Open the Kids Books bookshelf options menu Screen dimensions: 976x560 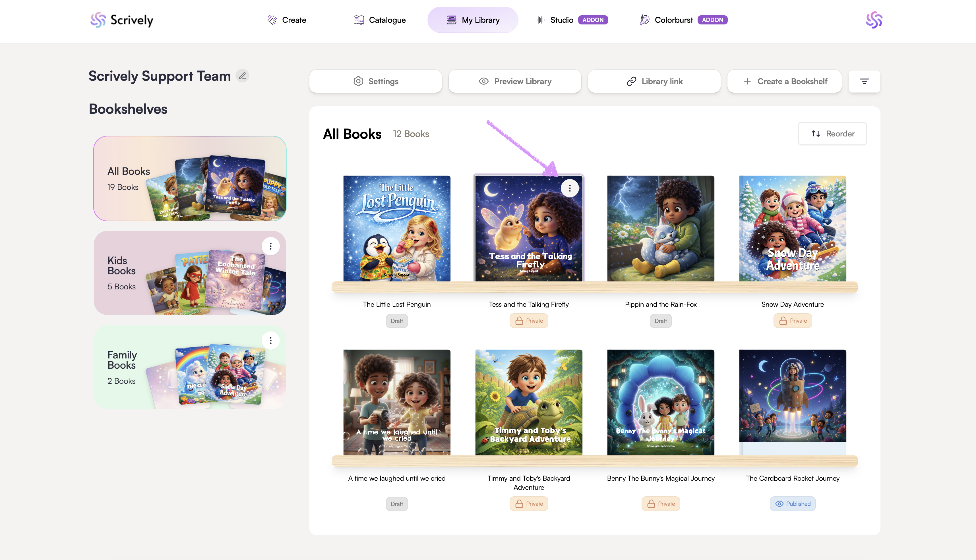tap(270, 246)
